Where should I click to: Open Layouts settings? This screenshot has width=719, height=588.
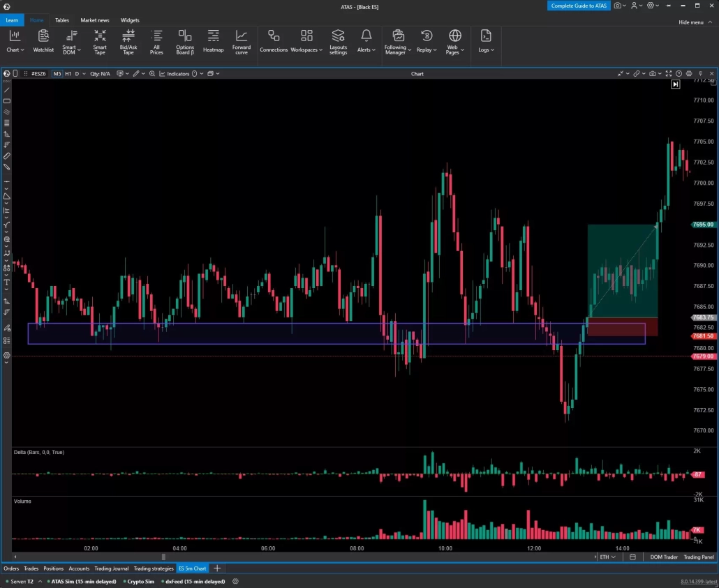[x=338, y=42]
